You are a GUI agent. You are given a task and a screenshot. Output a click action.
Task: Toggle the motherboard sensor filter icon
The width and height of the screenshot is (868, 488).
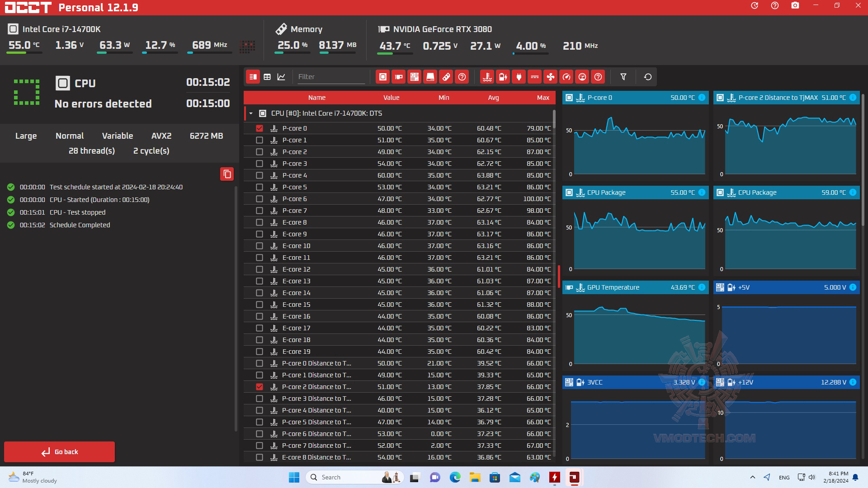(x=414, y=77)
